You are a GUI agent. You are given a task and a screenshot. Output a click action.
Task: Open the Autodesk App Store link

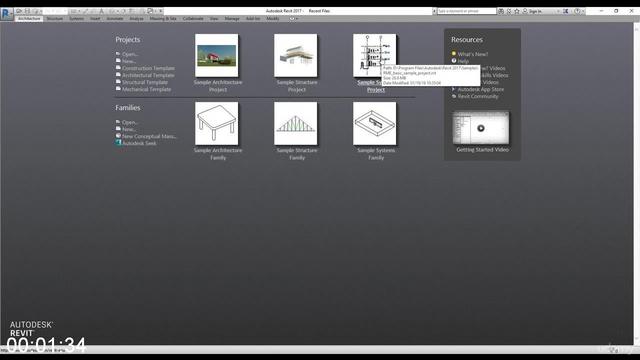pyautogui.click(x=481, y=89)
